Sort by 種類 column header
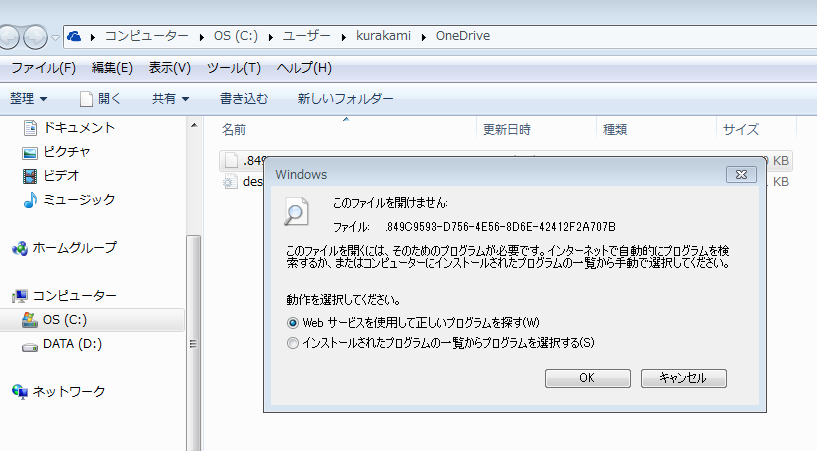 tap(615, 130)
